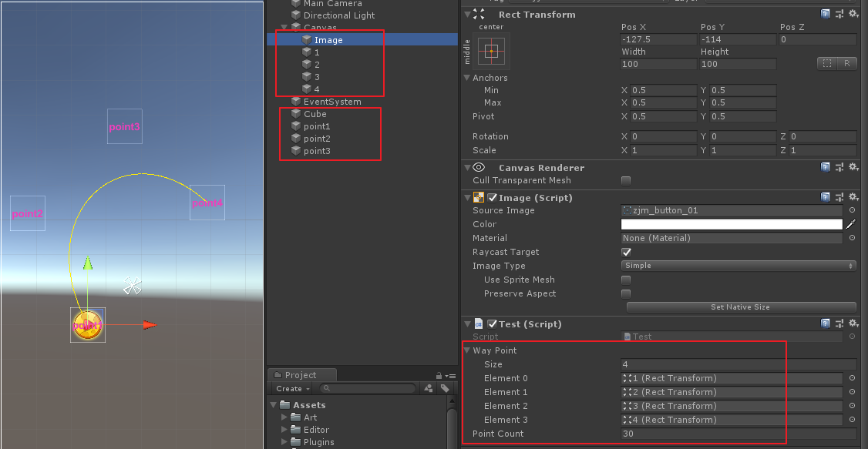Viewport: 868px width, 449px height.
Task: Pick a color with the eyedropper tool
Action: click(x=852, y=223)
